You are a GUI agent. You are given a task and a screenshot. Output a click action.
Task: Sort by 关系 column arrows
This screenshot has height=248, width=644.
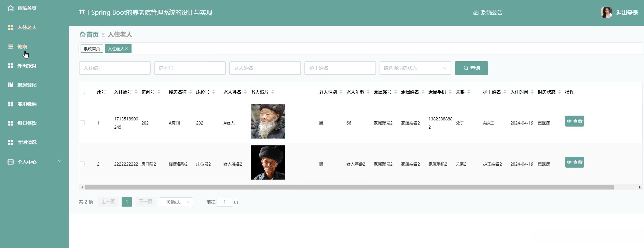click(469, 92)
